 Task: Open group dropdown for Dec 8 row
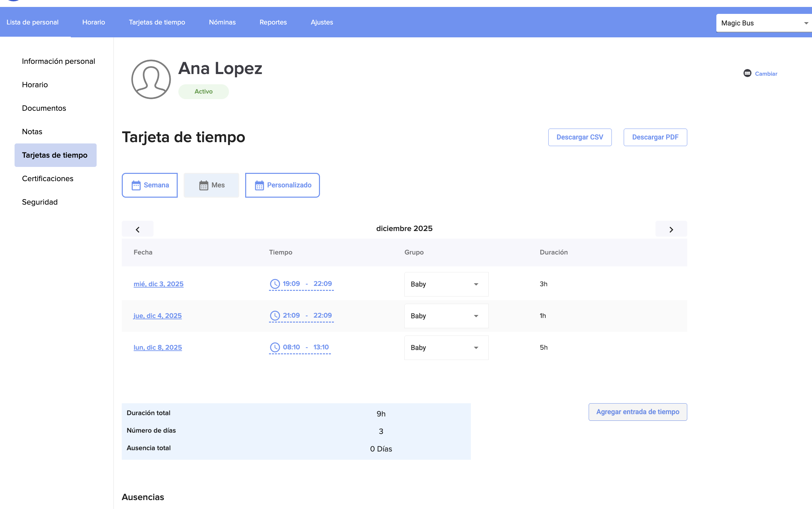pyautogui.click(x=446, y=347)
